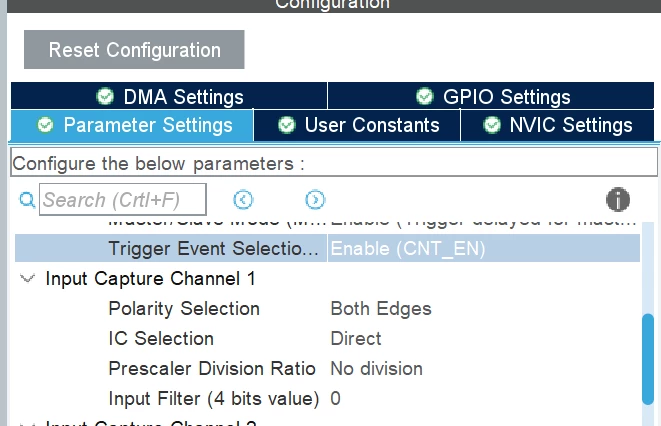
Task: Go to next search result arrow
Action: coord(315,199)
